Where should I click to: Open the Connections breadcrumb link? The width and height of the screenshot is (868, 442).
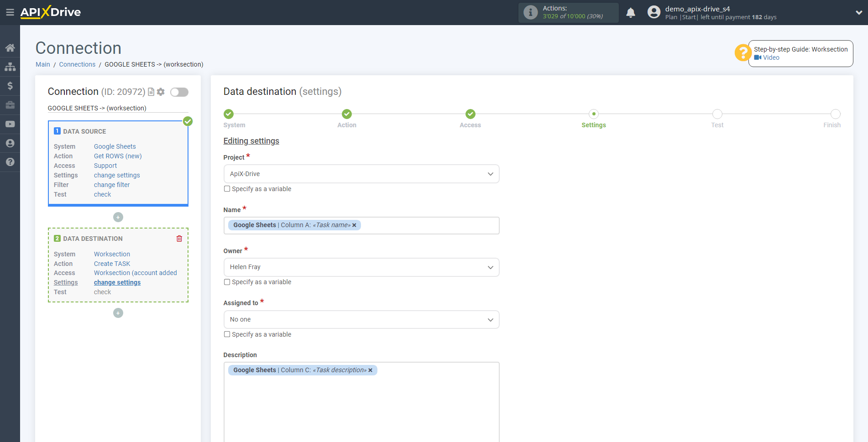77,64
